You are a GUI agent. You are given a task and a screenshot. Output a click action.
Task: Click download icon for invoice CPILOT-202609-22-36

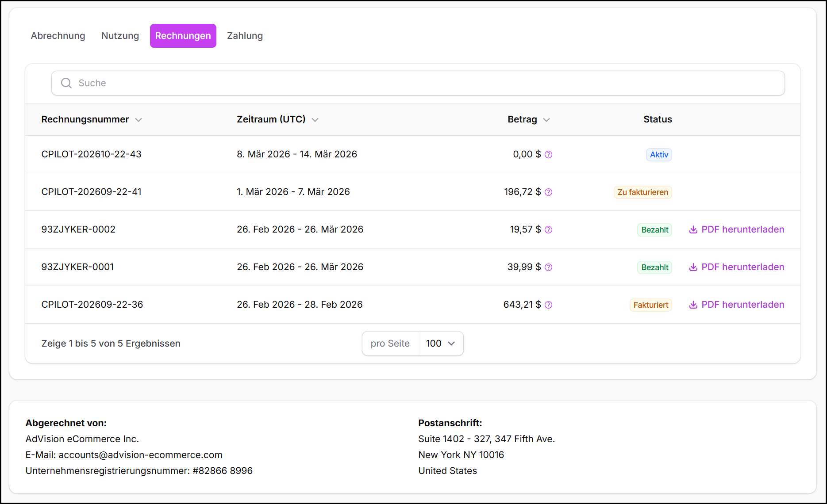(x=693, y=305)
